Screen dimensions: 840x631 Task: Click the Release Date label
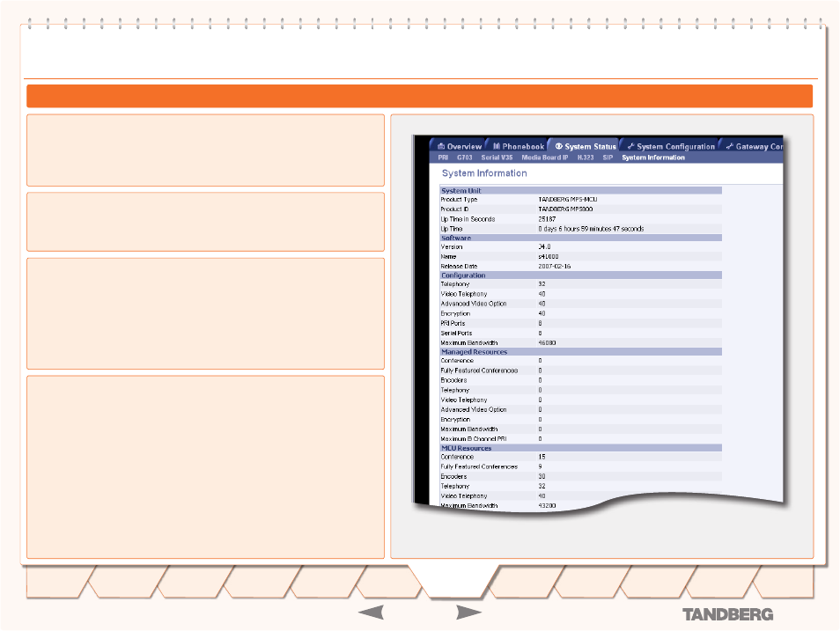coord(459,267)
